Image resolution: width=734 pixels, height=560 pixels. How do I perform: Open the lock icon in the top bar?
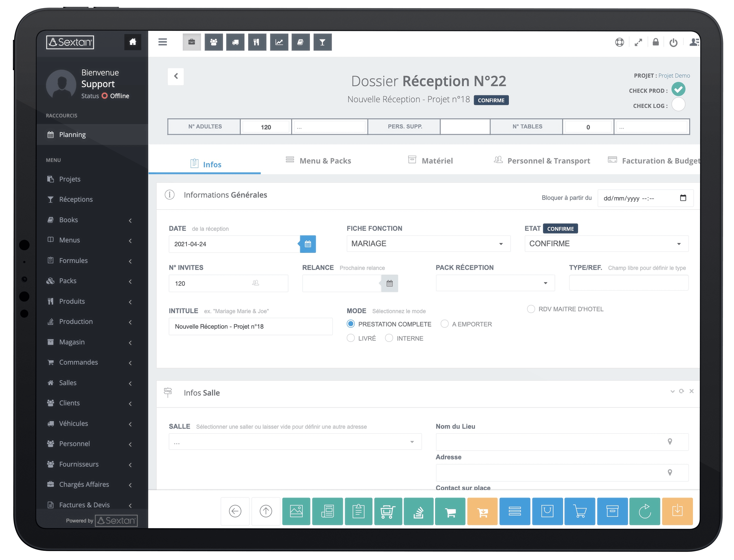click(x=656, y=42)
